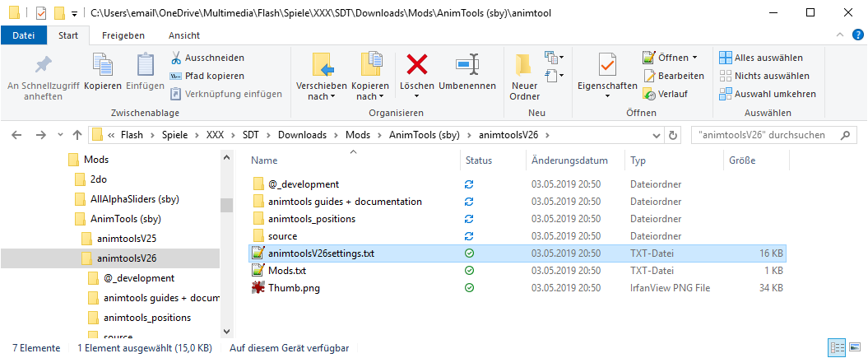
Task: Click the Kopieren icon in Zwischenablage
Action: click(x=103, y=65)
